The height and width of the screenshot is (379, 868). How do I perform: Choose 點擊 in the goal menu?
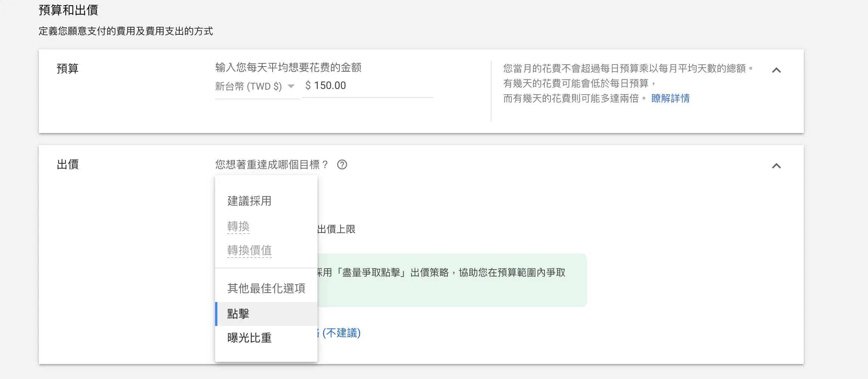click(x=266, y=314)
